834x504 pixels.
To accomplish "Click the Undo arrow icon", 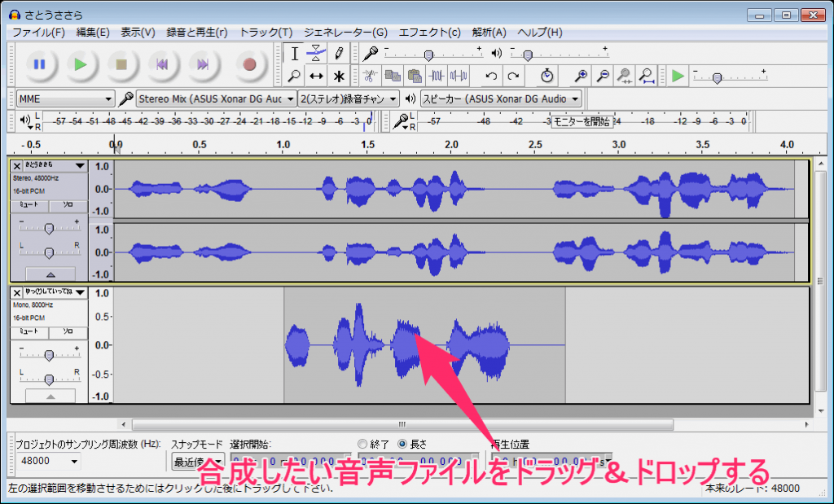I will pyautogui.click(x=491, y=76).
